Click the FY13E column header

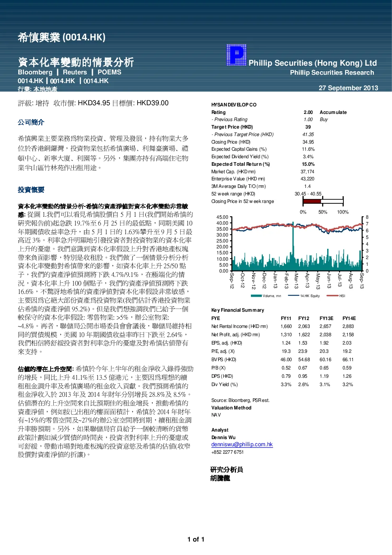point(326,318)
